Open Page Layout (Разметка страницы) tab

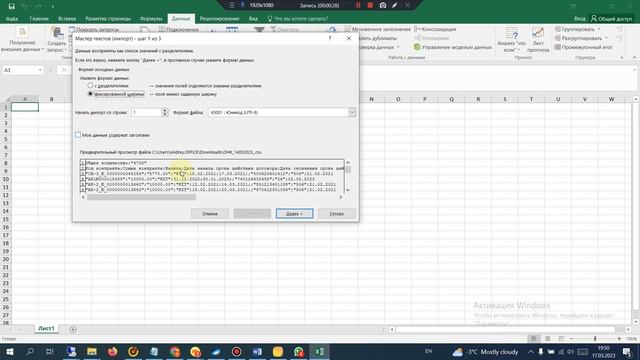(x=108, y=18)
